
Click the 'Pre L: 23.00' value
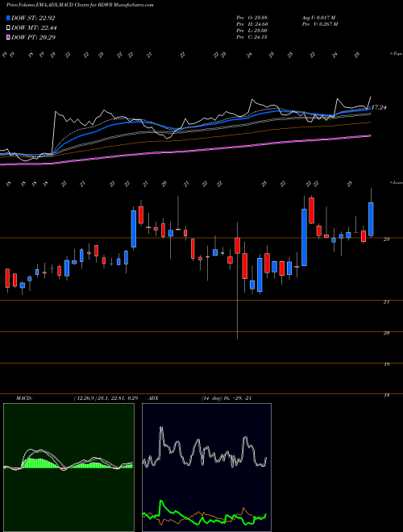click(x=253, y=31)
